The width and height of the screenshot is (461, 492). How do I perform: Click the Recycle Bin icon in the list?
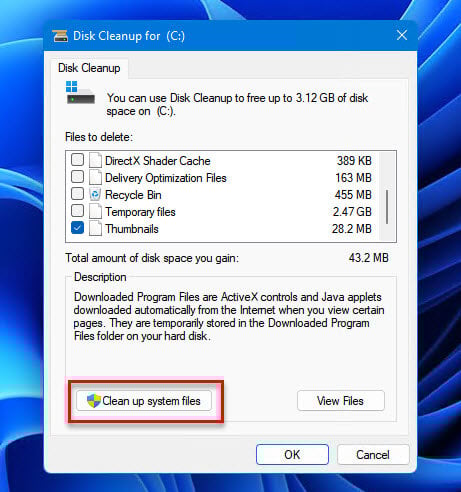(95, 194)
